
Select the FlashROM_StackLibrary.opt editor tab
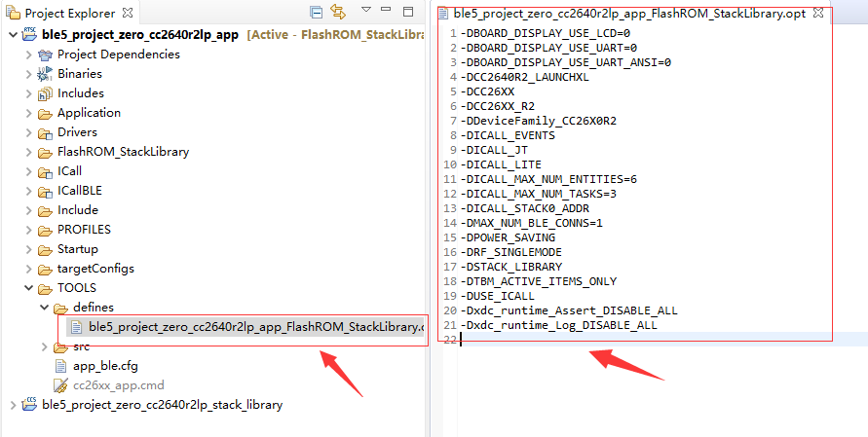tap(630, 14)
